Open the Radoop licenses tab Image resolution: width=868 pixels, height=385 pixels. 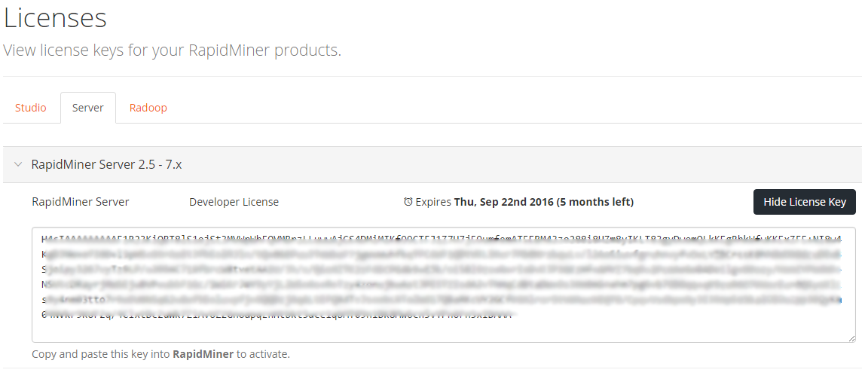148,108
